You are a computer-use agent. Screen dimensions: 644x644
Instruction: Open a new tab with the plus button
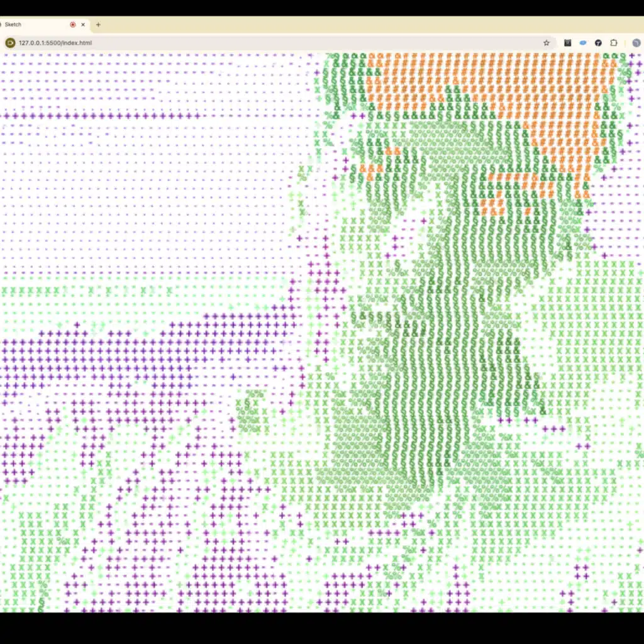pos(98,25)
